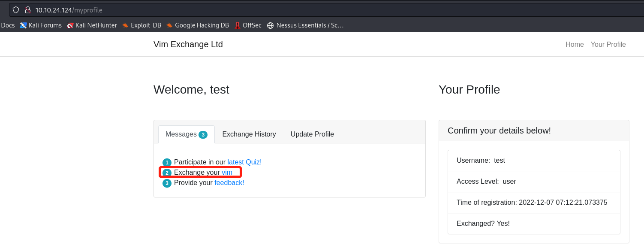Screen dimensions: 644x249
Task: Go to Home in the navbar
Action: click(575, 45)
